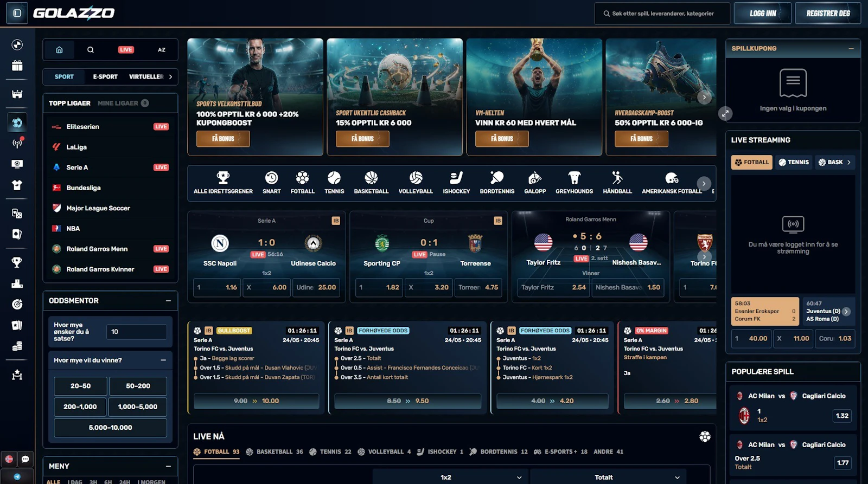Click the spade playing card icon

[x=17, y=234]
